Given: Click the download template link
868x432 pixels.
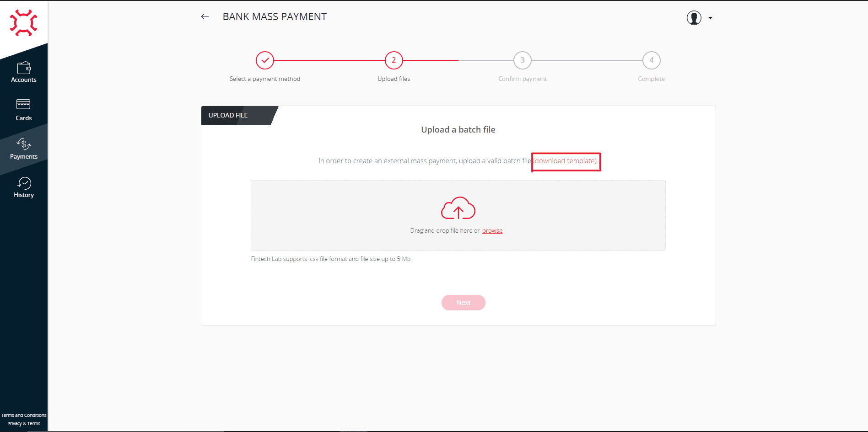Looking at the screenshot, I should [566, 161].
